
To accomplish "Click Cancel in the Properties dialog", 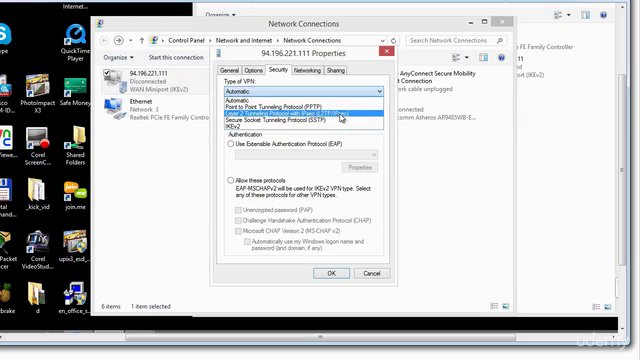I will click(x=372, y=273).
